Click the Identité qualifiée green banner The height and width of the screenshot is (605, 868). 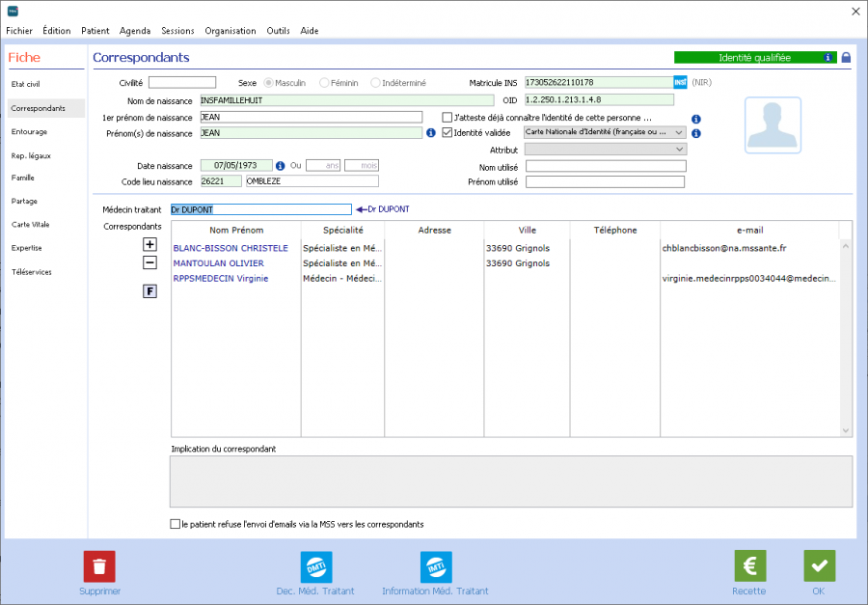(x=755, y=58)
